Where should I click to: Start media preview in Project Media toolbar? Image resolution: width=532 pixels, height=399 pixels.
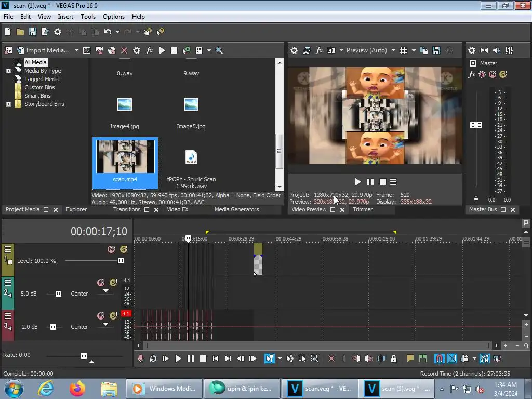pos(162,50)
